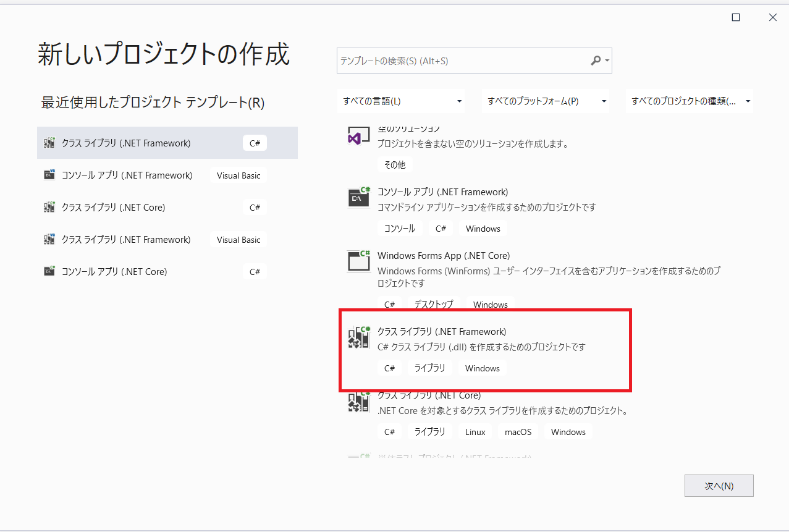Click the Class Library (.NET Core) template icon

coord(358,403)
